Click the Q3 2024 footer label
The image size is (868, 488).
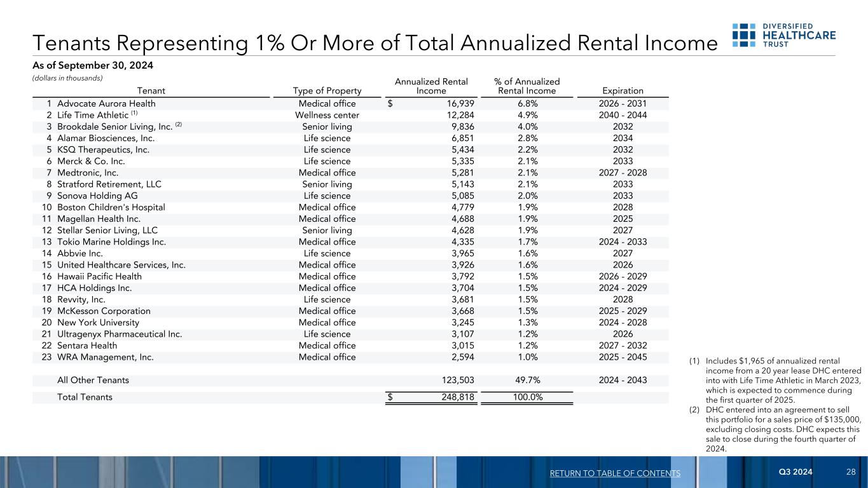click(x=796, y=472)
